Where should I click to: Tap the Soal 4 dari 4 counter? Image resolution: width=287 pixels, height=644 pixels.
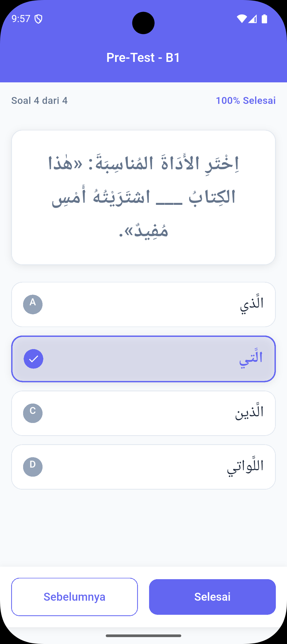(39, 100)
